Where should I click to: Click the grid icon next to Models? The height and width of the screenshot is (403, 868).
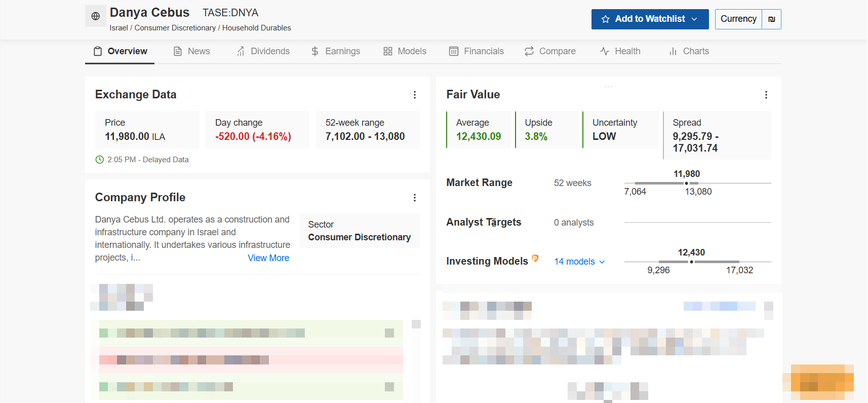pyautogui.click(x=388, y=51)
